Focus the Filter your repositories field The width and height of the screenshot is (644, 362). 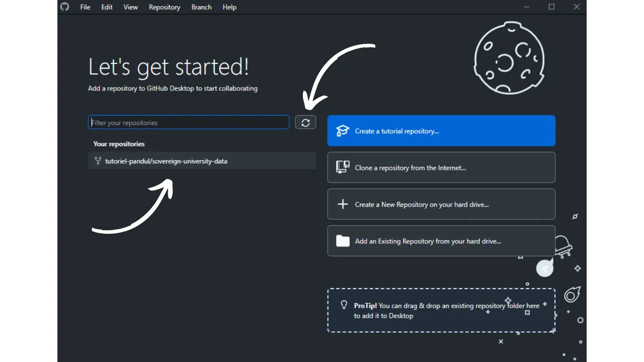click(189, 122)
